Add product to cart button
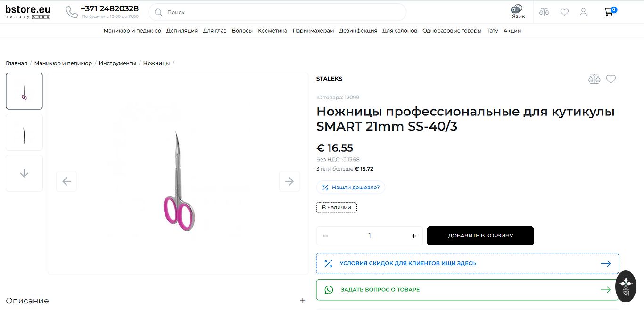The image size is (644, 310). (x=480, y=236)
